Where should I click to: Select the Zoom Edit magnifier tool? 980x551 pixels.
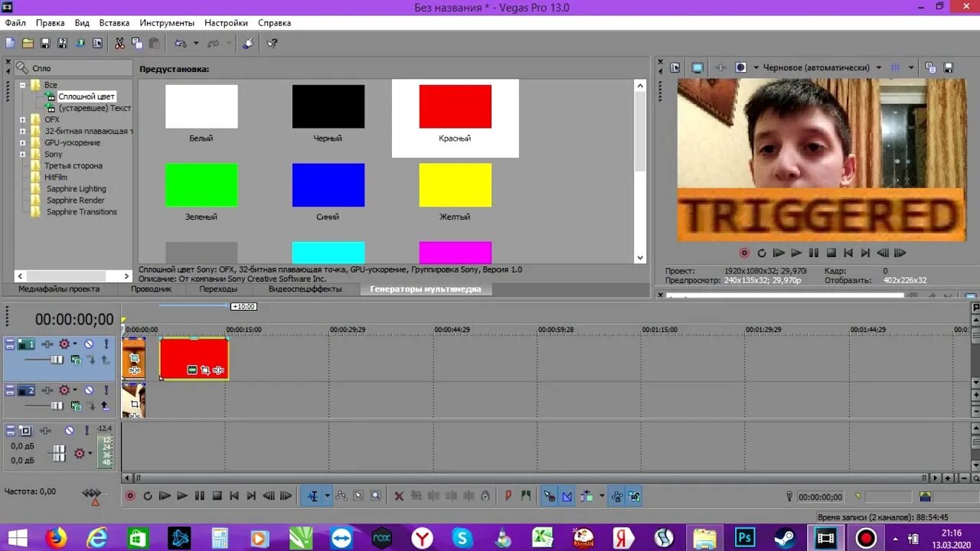click(375, 496)
